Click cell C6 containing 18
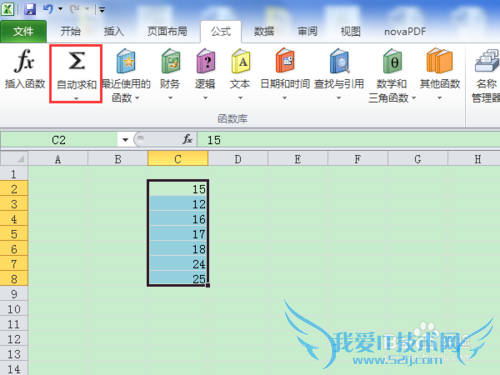500x375 pixels. [x=178, y=249]
